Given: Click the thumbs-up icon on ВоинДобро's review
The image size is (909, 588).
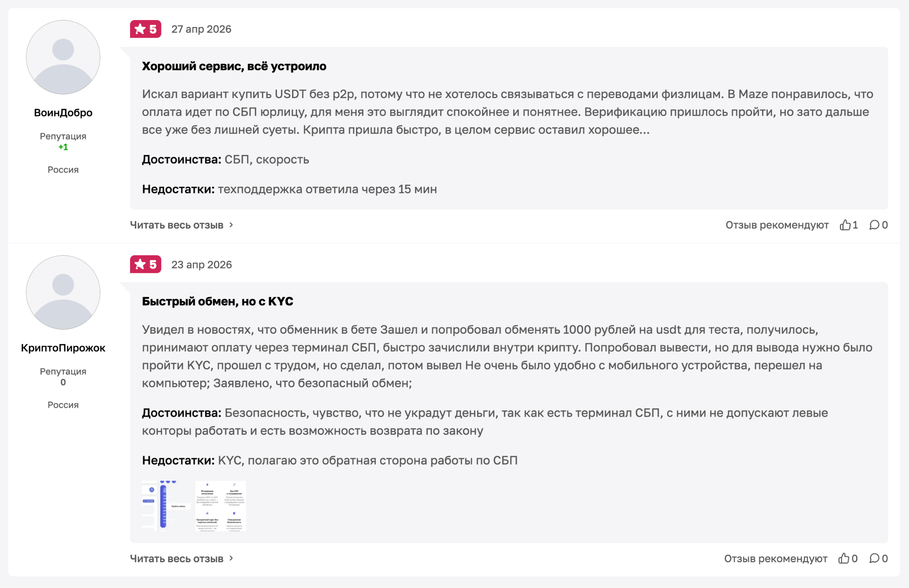Looking at the screenshot, I should pyautogui.click(x=845, y=225).
